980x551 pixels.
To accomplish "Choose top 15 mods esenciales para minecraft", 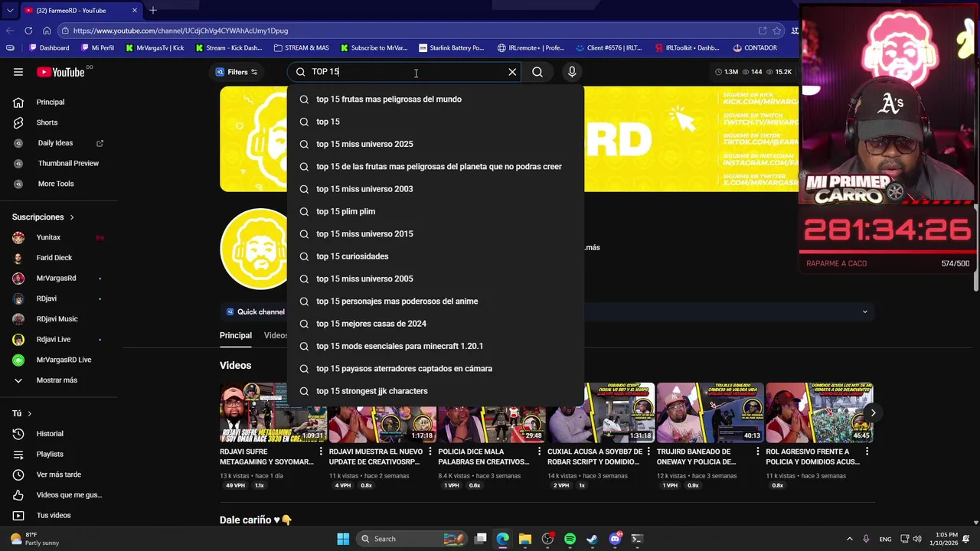I will 435,346.
